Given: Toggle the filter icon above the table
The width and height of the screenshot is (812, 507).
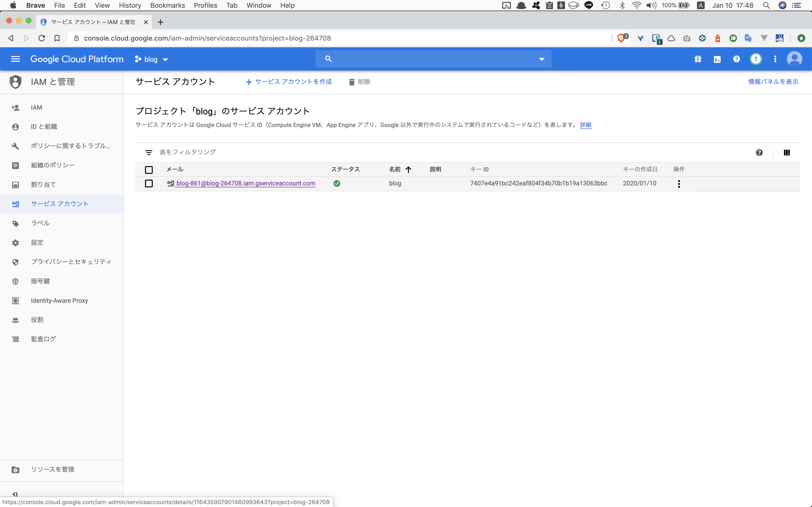Looking at the screenshot, I should coord(149,152).
